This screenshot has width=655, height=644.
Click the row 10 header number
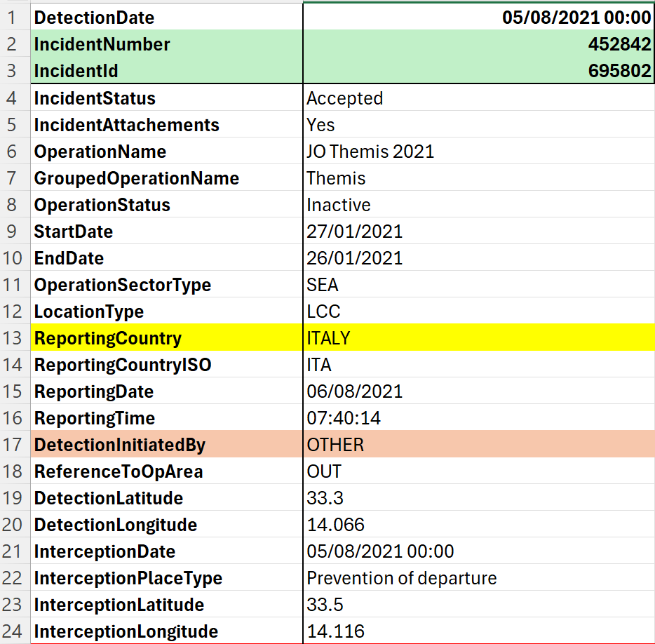pyautogui.click(x=15, y=258)
